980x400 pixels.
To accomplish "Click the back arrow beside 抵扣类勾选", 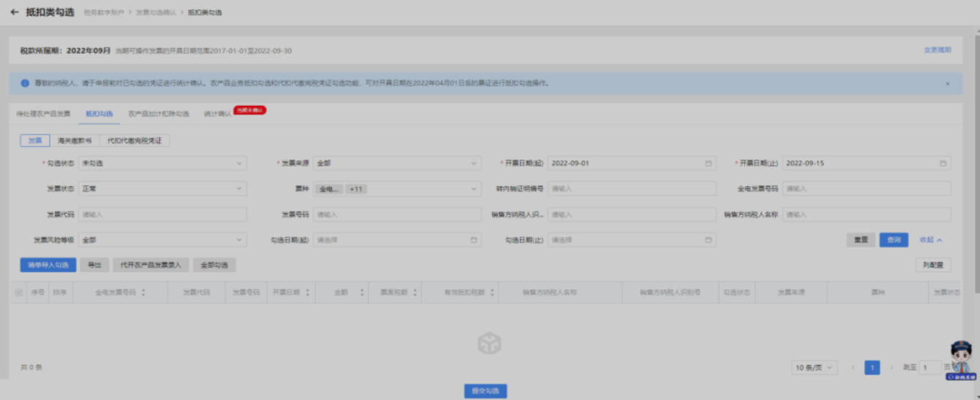I will coord(15,12).
